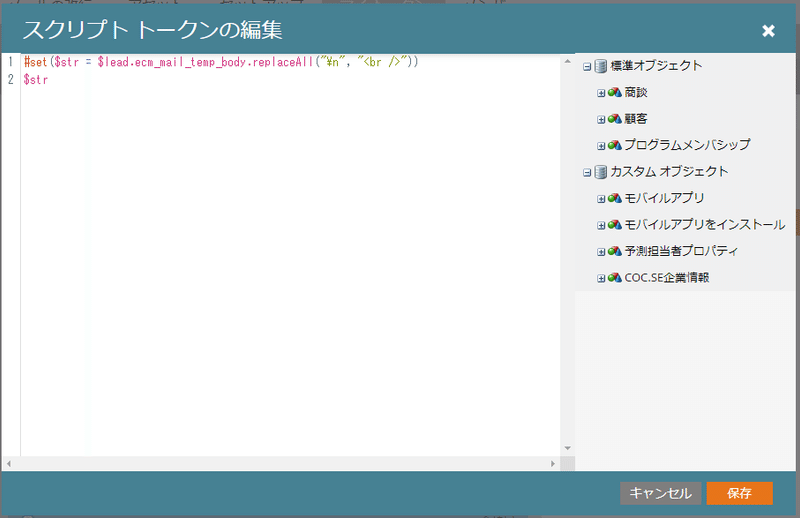Click the colored icon beside モバイルアプリ
800x518 pixels.
[614, 199]
